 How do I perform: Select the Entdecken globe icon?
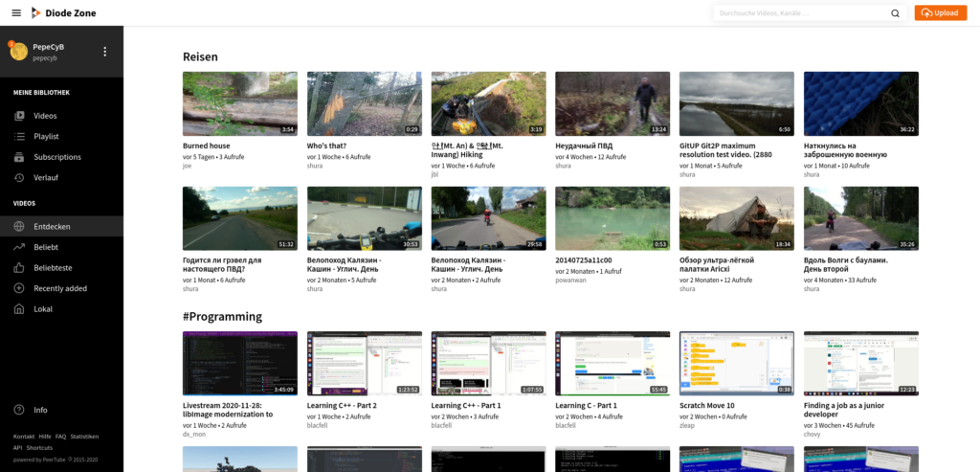pyautogui.click(x=19, y=227)
